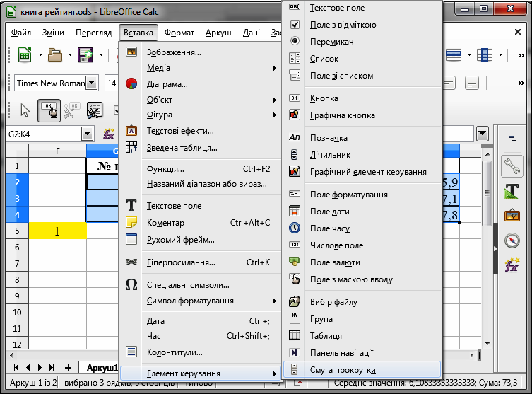Open the Дані menu
Screen dimensions: 532x394
coord(252,33)
